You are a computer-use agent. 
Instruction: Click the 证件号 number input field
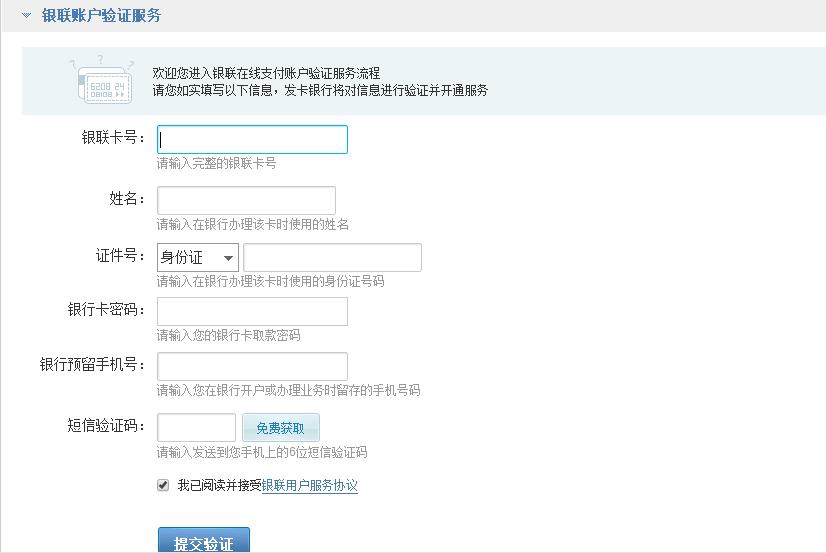[332, 258]
